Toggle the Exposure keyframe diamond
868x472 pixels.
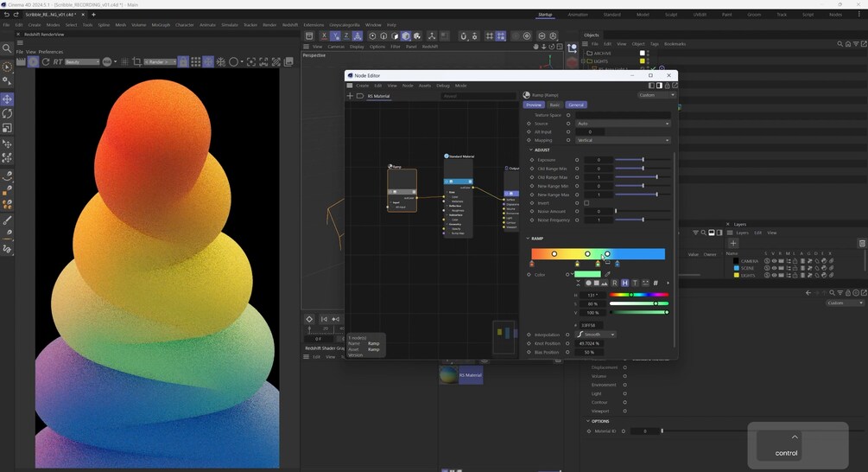point(532,160)
